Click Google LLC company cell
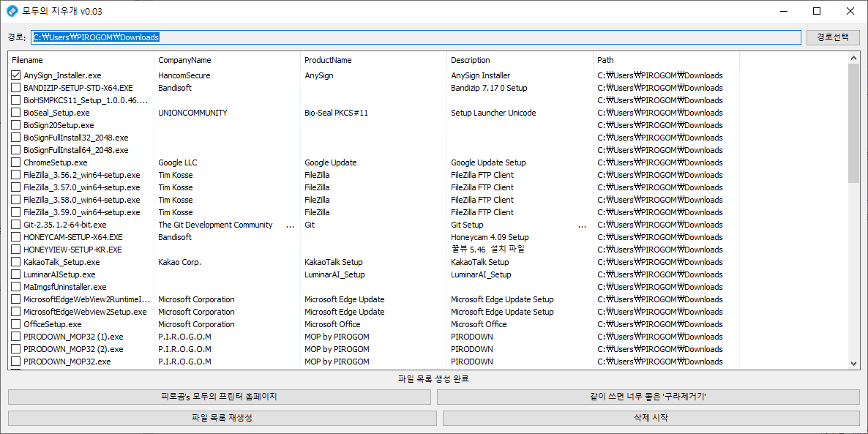This screenshot has width=868, height=434. pyautogui.click(x=177, y=162)
